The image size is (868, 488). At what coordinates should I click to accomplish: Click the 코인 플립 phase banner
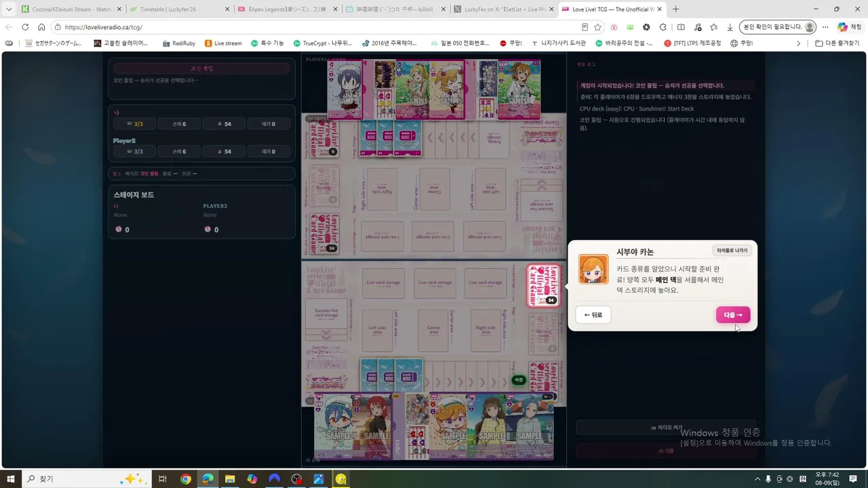click(201, 68)
